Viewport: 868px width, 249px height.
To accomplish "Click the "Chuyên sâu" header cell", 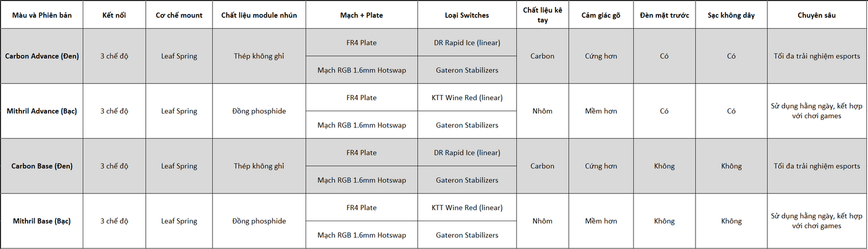I will coord(816,15).
